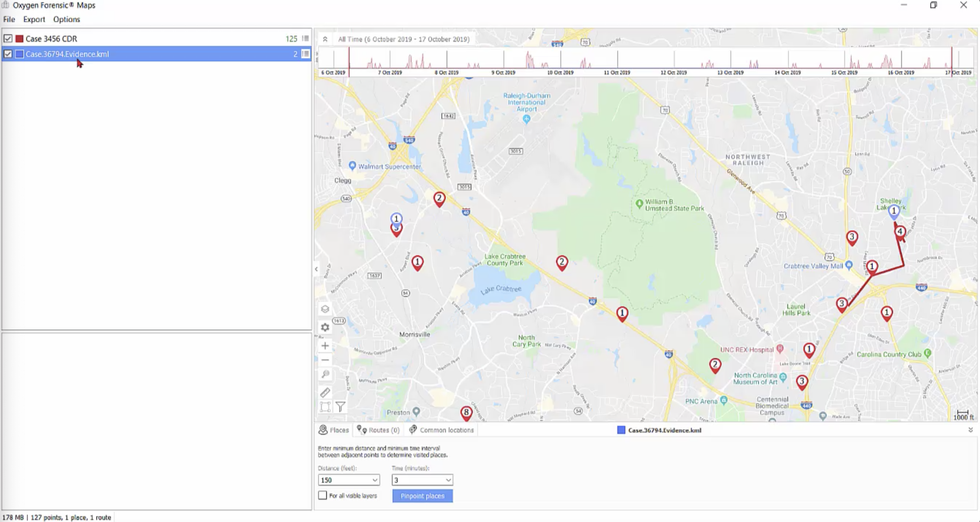
Task: Open the File menu
Action: pyautogui.click(x=9, y=19)
